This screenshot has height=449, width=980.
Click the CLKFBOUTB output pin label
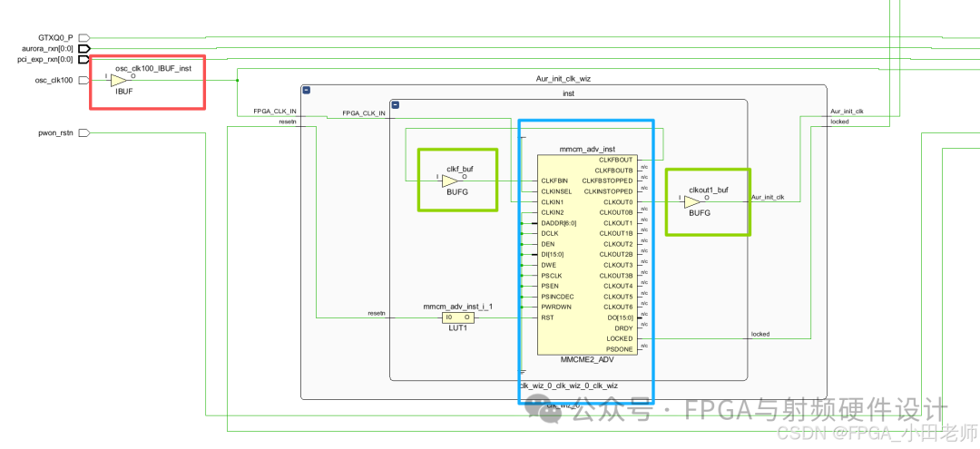(613, 171)
